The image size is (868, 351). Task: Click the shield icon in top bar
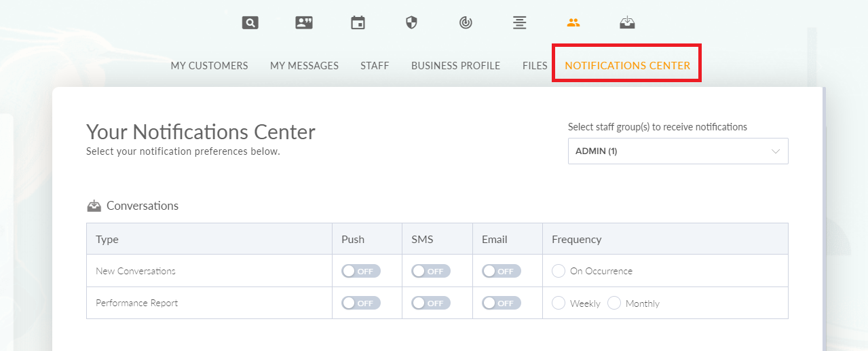pos(411,23)
